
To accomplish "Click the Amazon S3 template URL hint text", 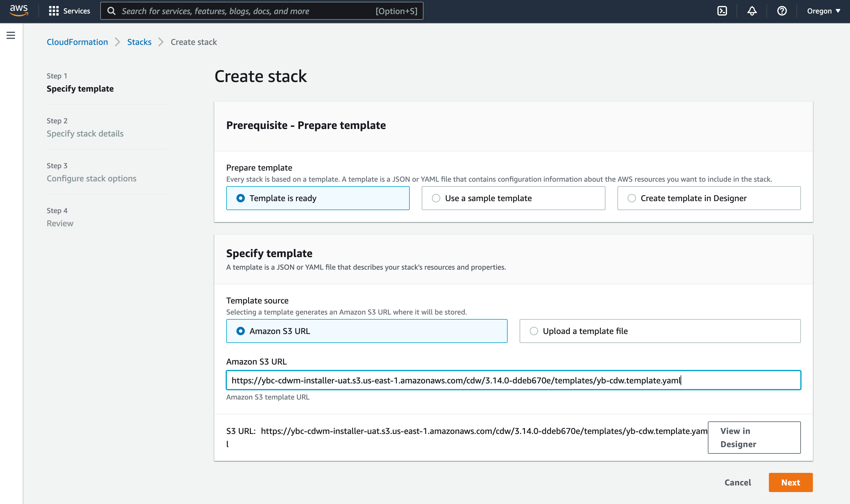I will click(268, 397).
